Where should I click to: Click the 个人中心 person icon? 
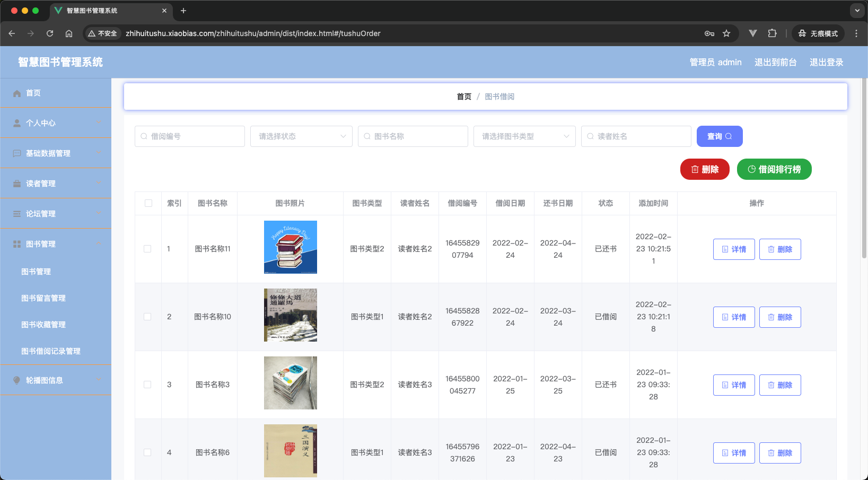pyautogui.click(x=17, y=123)
